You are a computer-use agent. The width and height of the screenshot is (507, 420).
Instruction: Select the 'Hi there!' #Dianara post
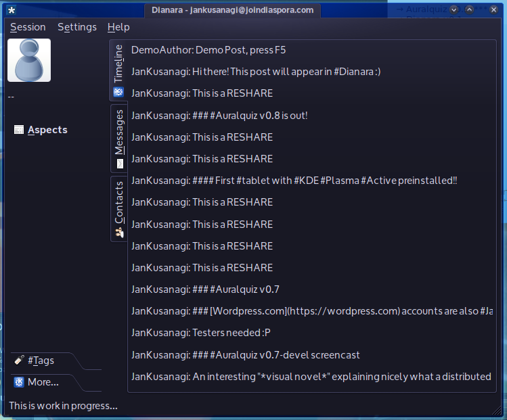[x=312, y=72]
